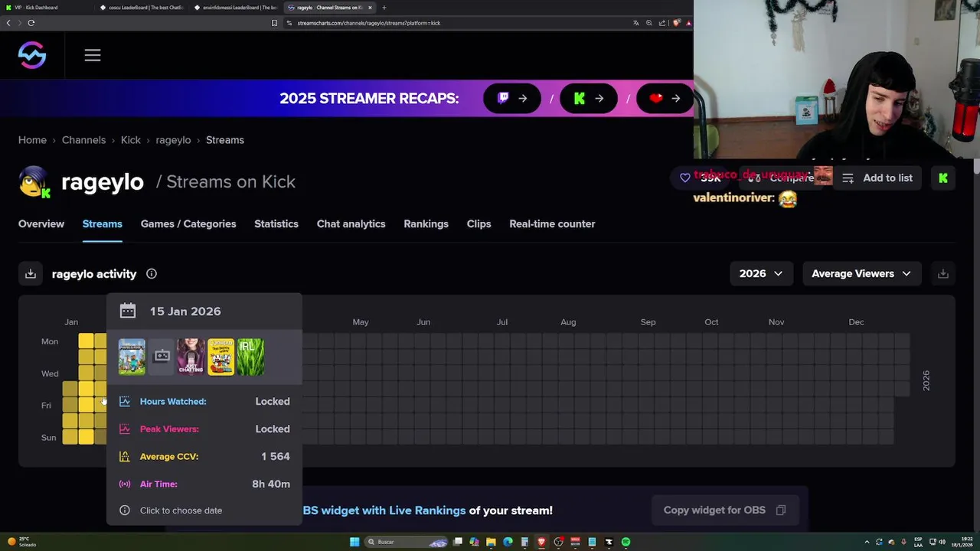
Task: Click the browser address bar URL
Action: [369, 23]
